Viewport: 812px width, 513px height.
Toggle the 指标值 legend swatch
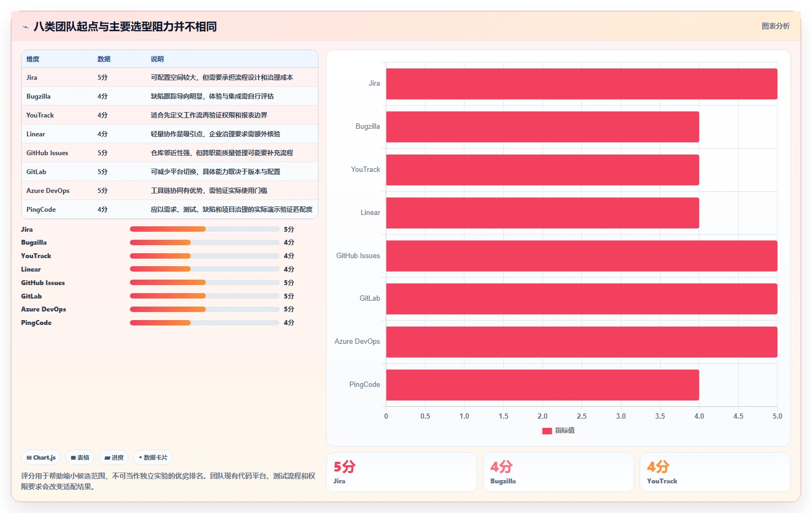pos(547,431)
